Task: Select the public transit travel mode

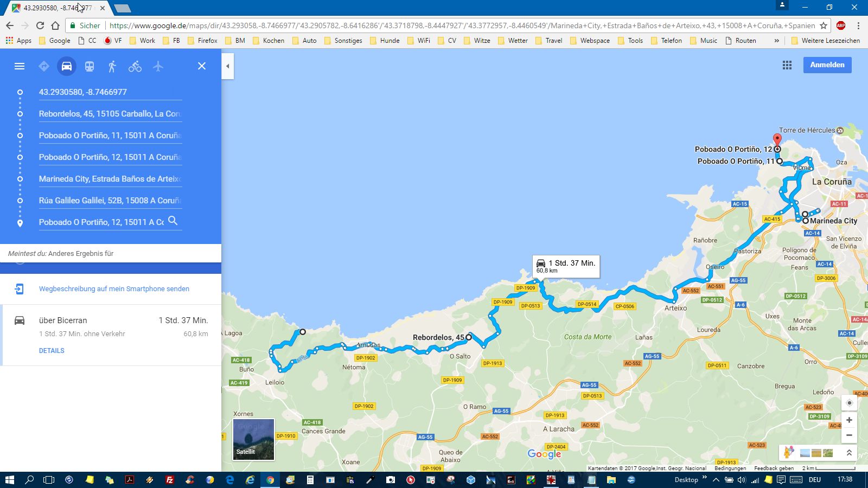Action: tap(90, 66)
